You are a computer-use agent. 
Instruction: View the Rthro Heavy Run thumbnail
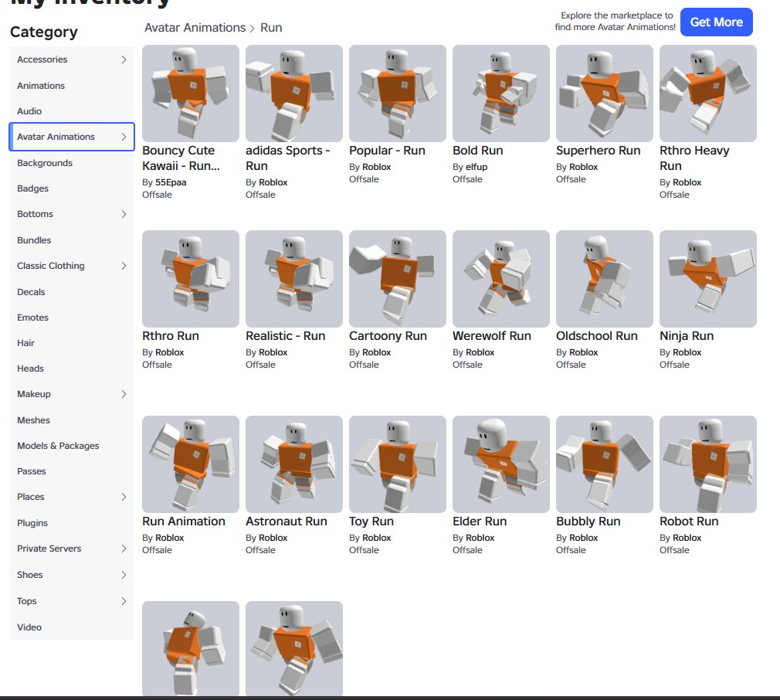click(x=708, y=93)
